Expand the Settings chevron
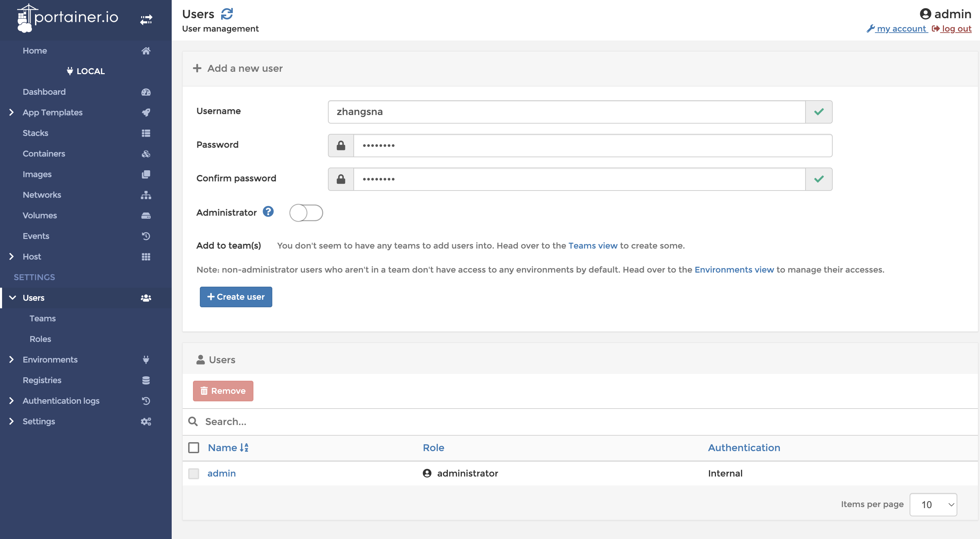The width and height of the screenshot is (980, 539). (11, 422)
